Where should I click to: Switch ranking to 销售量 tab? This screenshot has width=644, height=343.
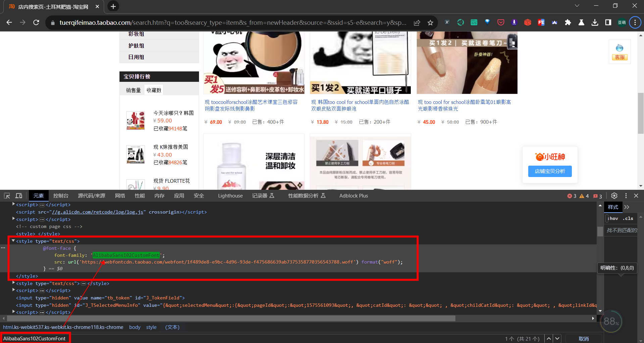coord(133,90)
